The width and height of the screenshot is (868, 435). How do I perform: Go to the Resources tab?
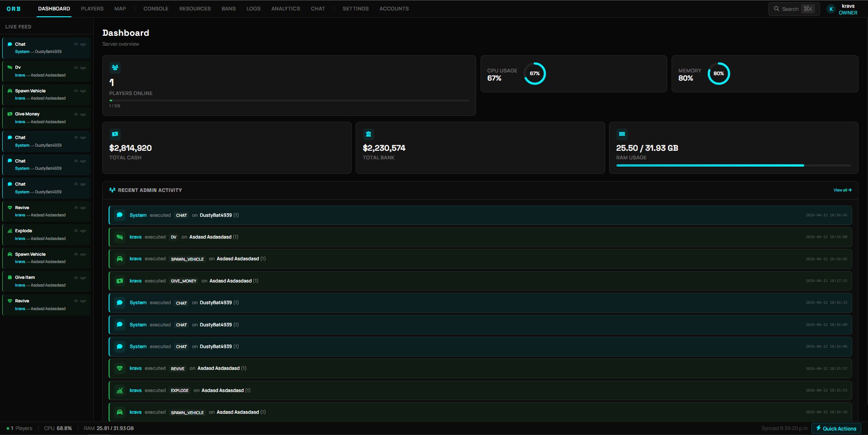pyautogui.click(x=195, y=9)
